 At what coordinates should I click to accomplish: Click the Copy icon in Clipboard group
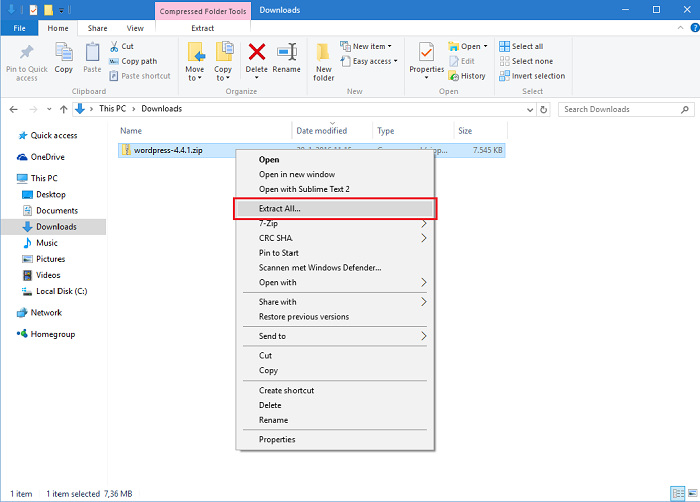tap(63, 53)
